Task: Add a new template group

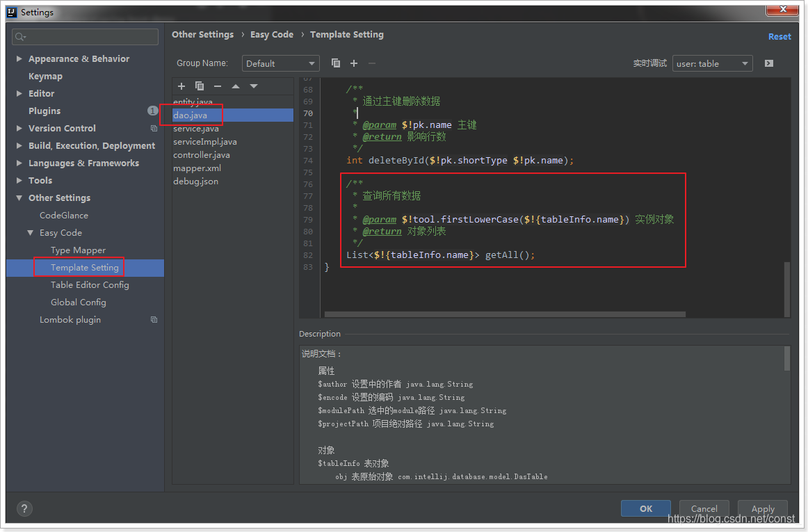Action: coord(353,63)
